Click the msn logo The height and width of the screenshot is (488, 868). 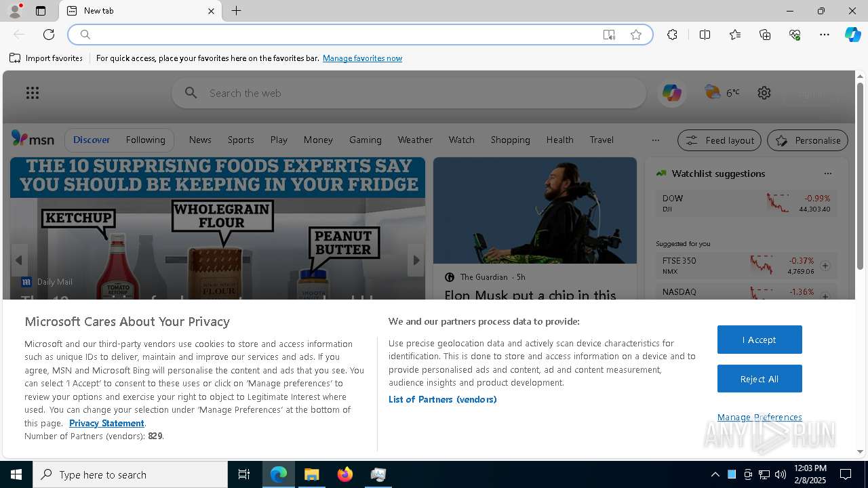click(33, 139)
